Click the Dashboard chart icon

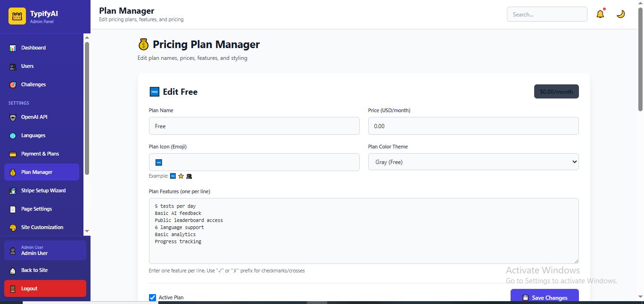tap(13, 48)
